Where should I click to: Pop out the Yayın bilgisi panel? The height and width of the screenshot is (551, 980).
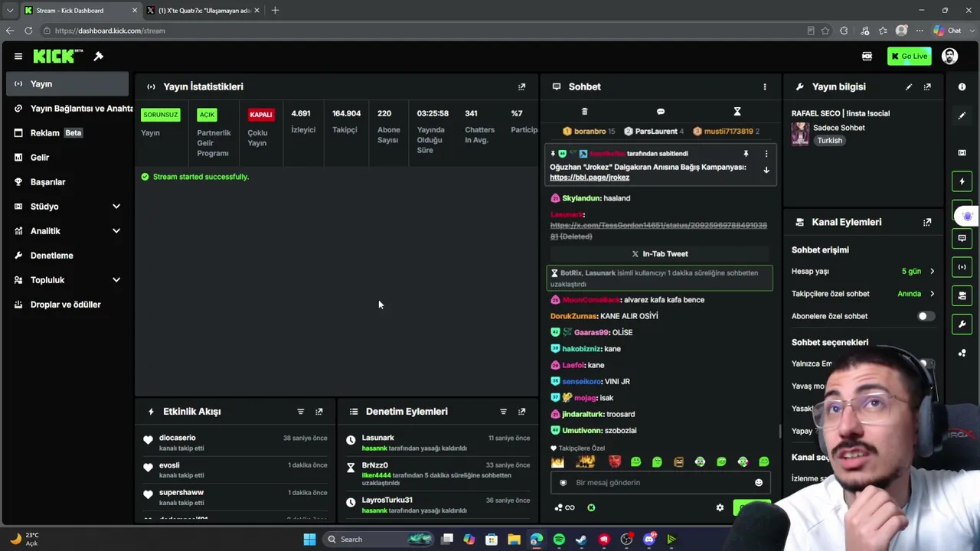tap(927, 86)
